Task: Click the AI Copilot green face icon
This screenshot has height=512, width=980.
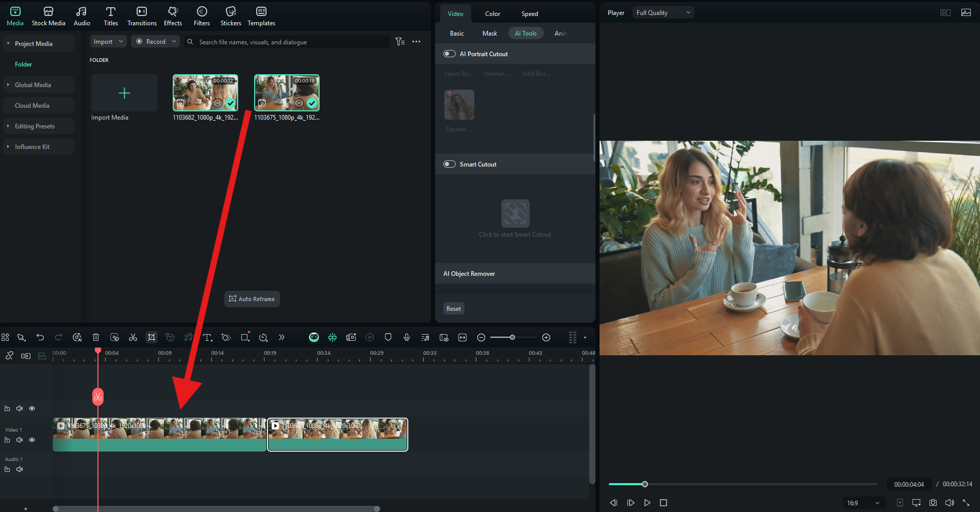Action: [314, 337]
